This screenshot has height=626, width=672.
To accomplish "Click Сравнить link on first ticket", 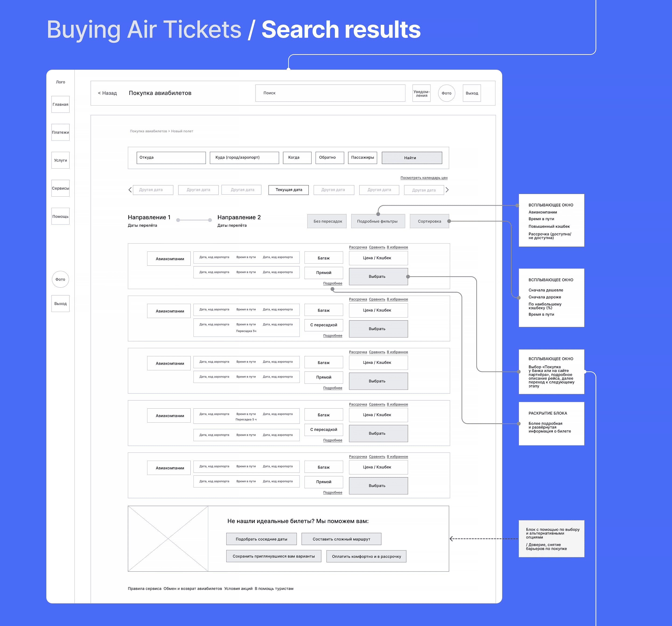I will click(x=377, y=247).
